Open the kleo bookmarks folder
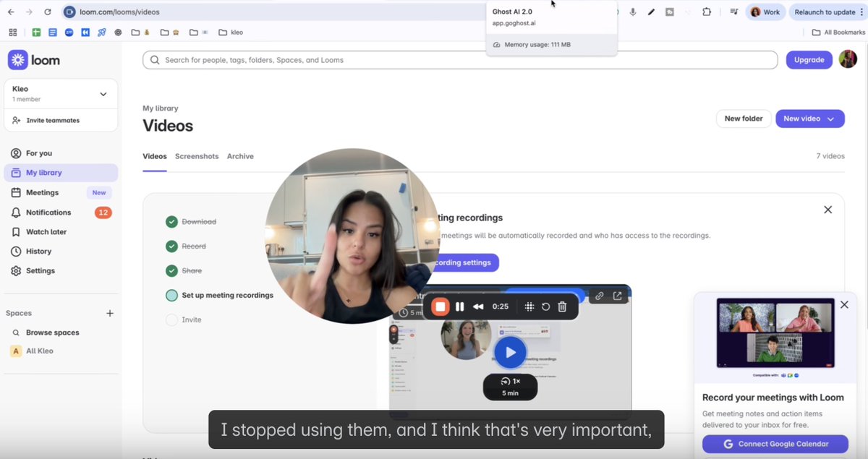The image size is (868, 459). tap(231, 33)
